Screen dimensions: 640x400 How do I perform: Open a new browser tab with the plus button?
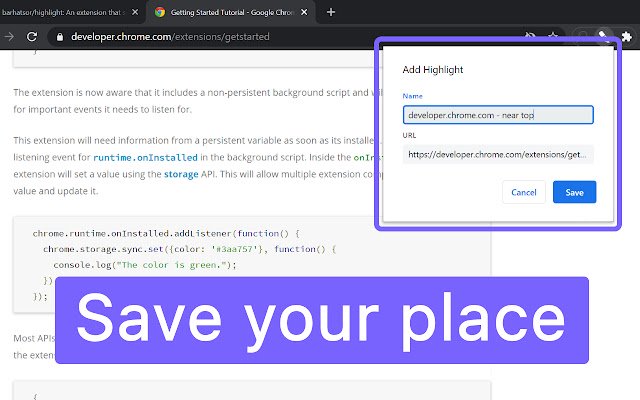(331, 12)
